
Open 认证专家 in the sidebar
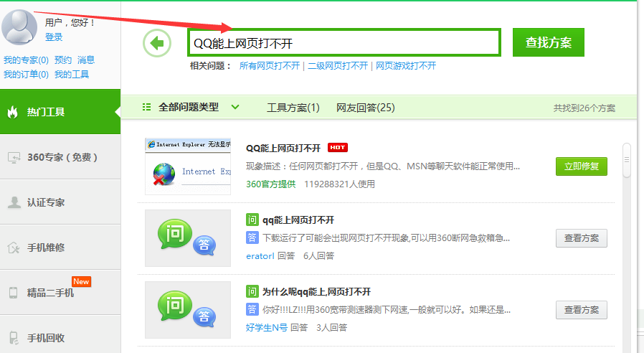point(60,202)
